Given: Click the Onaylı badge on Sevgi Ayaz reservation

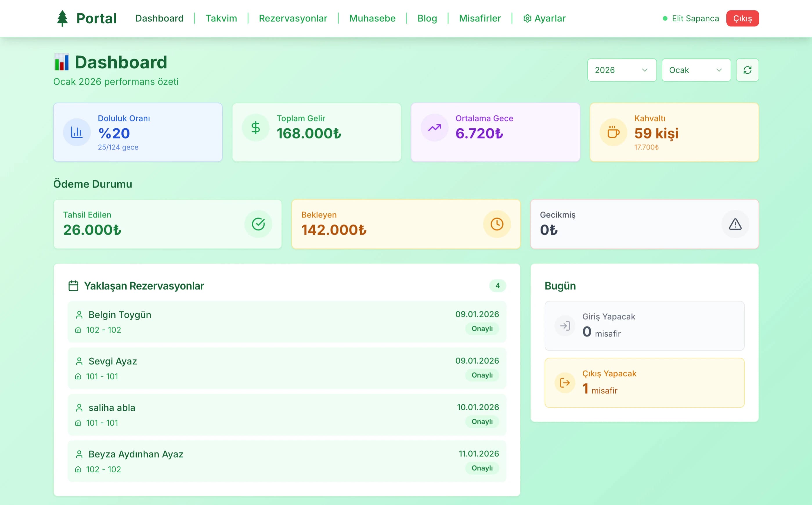Looking at the screenshot, I should pos(481,375).
